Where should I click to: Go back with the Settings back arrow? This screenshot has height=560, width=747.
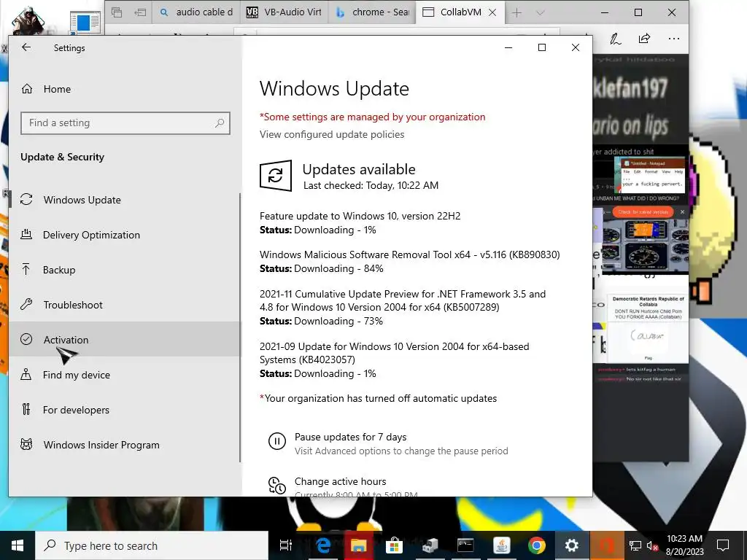(26, 47)
